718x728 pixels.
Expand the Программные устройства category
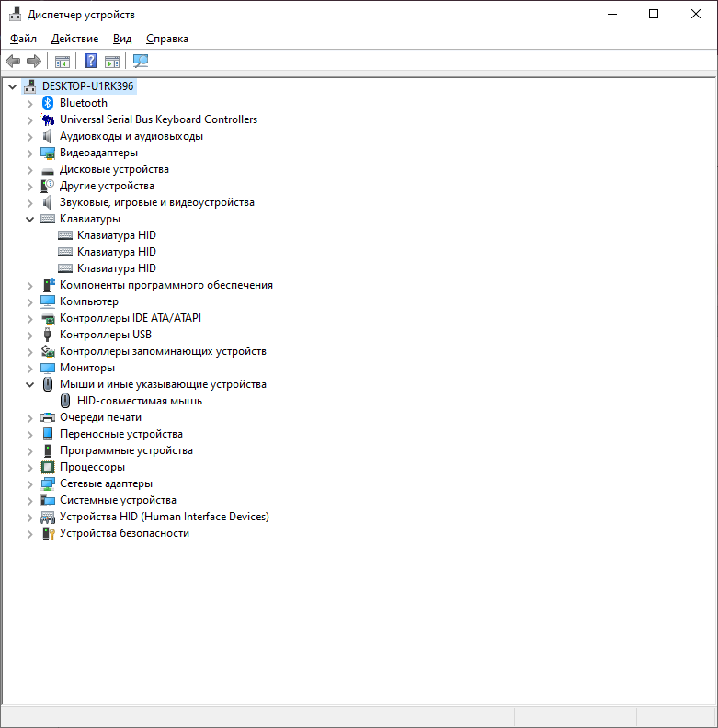pos(30,450)
